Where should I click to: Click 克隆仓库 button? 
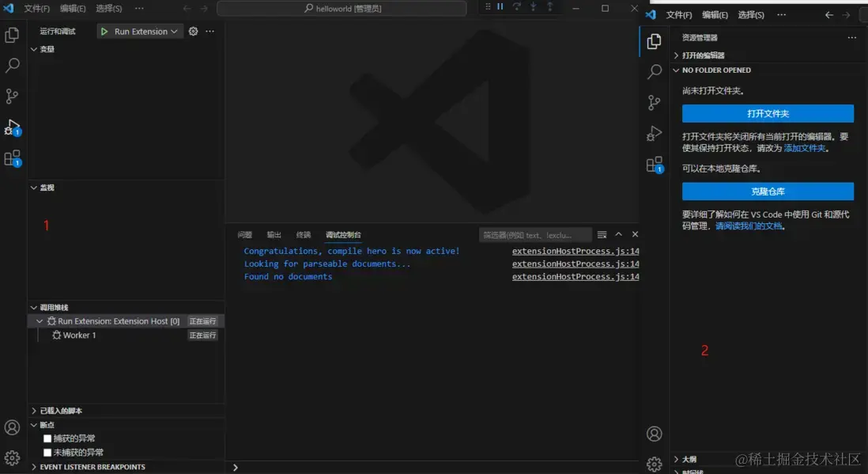click(768, 191)
